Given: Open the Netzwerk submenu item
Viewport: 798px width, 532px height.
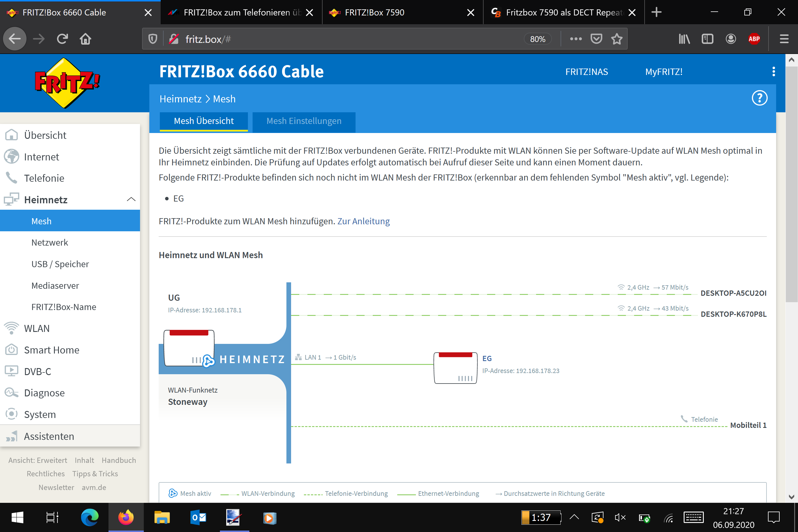Looking at the screenshot, I should 50,242.
